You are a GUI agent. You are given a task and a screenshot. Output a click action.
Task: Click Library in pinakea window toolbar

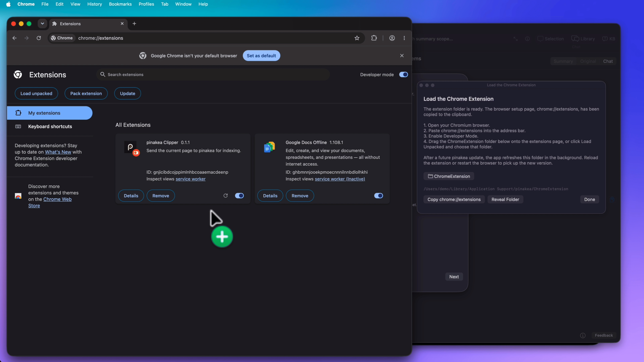(583, 39)
